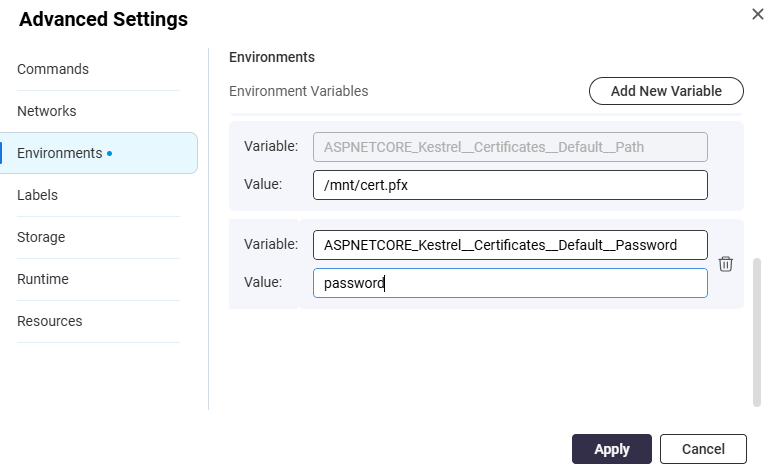Focus the /mnt/cert.pfx value field
Image resolution: width=774 pixels, height=475 pixels.
[510, 185]
